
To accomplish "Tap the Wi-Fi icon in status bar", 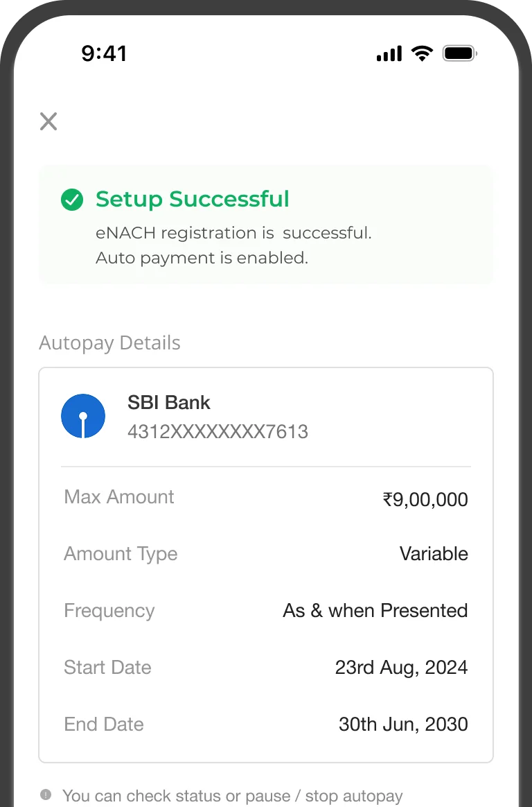I will point(421,53).
